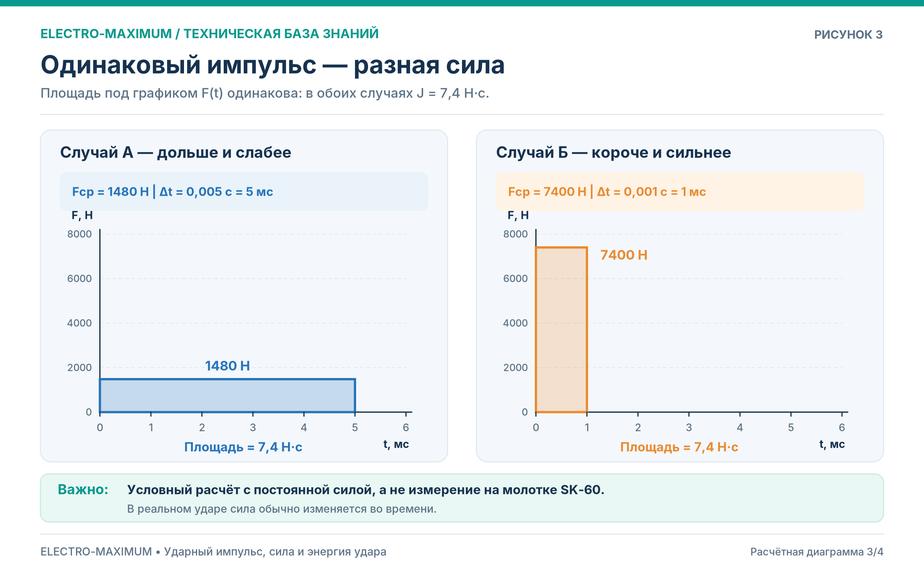Click the subtitle about Площадь под графиком F(t)
The width and height of the screenshot is (924, 578).
pyautogui.click(x=265, y=93)
